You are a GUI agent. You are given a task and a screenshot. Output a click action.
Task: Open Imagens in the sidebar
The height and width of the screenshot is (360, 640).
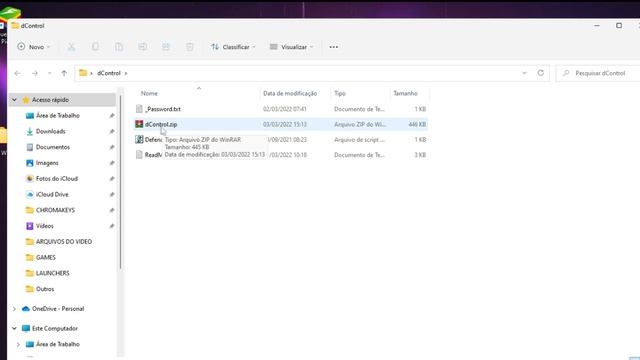pos(47,163)
